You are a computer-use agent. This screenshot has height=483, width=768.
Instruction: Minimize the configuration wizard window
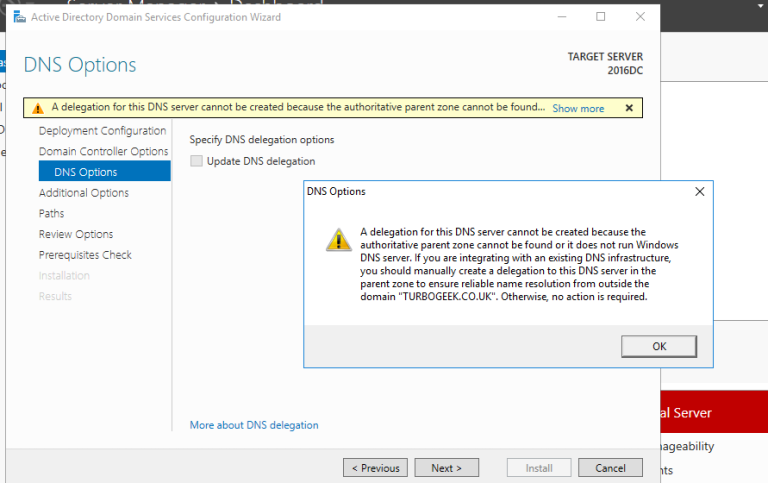562,17
